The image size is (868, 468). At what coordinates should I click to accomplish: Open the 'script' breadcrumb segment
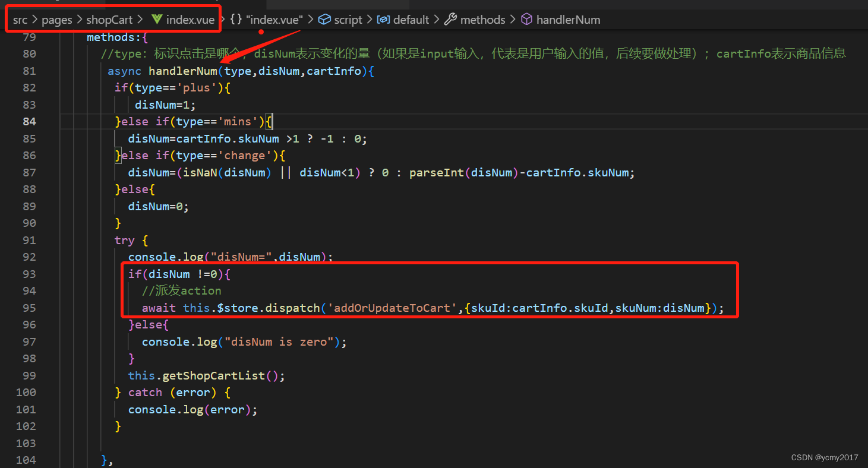[x=348, y=20]
